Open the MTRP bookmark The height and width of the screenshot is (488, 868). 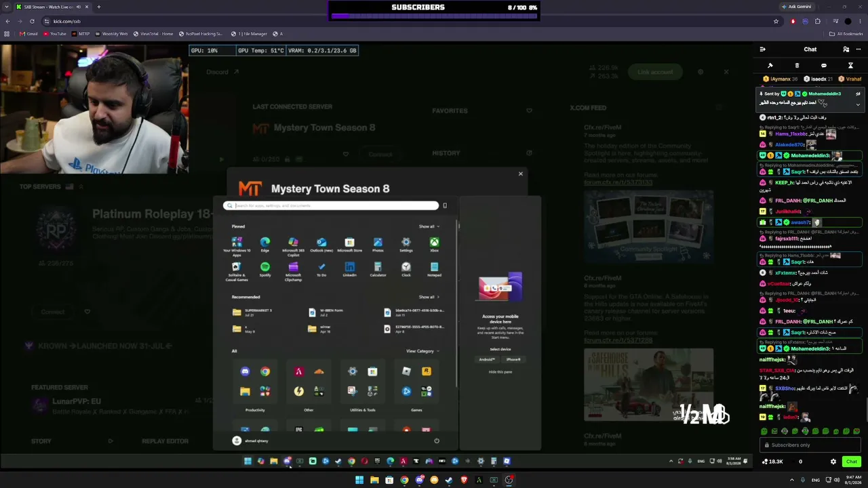pyautogui.click(x=81, y=34)
